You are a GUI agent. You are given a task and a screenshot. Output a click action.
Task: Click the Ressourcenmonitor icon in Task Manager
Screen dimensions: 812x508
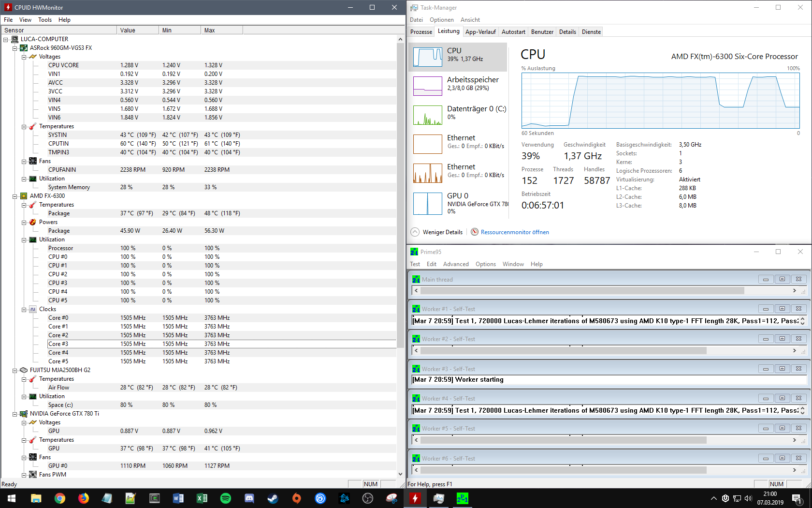click(475, 232)
